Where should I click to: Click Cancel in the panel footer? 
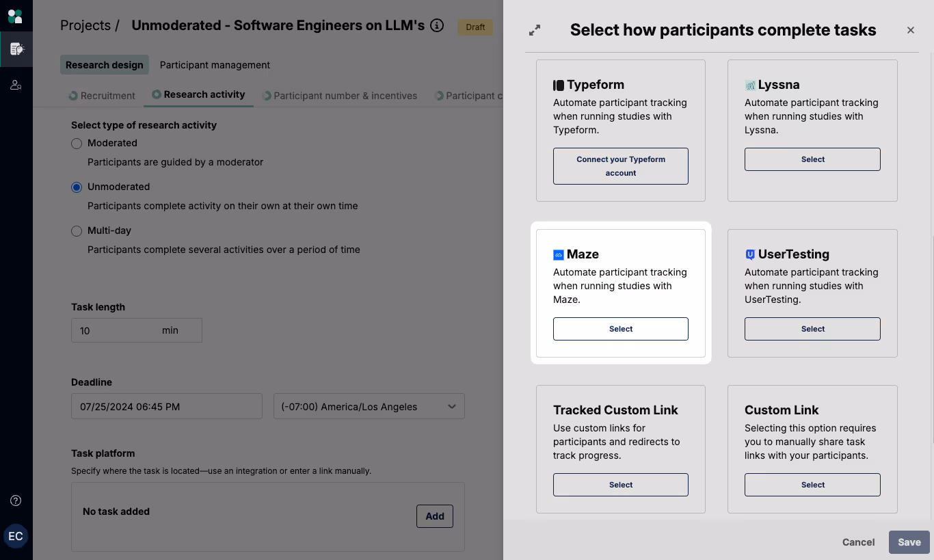858,542
